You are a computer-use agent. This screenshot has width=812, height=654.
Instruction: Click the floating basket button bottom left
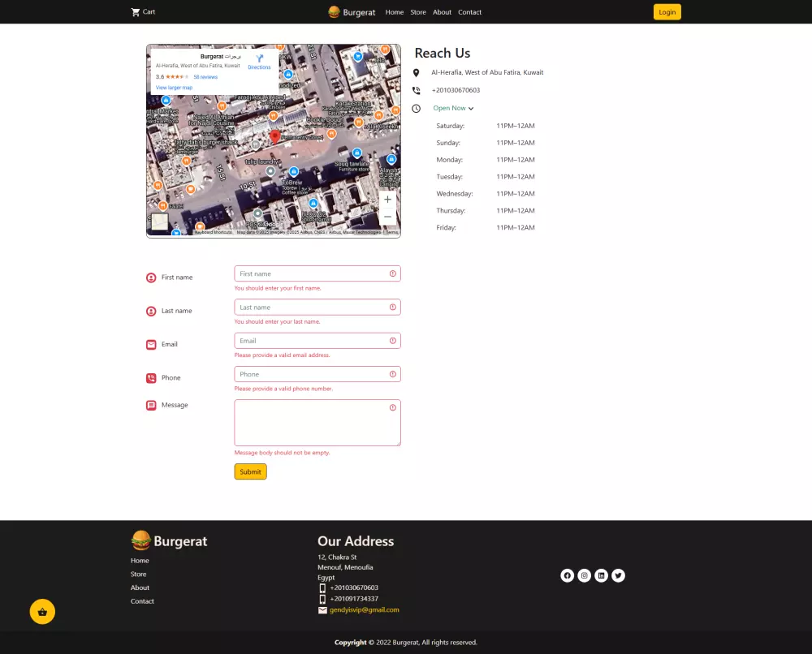click(42, 611)
